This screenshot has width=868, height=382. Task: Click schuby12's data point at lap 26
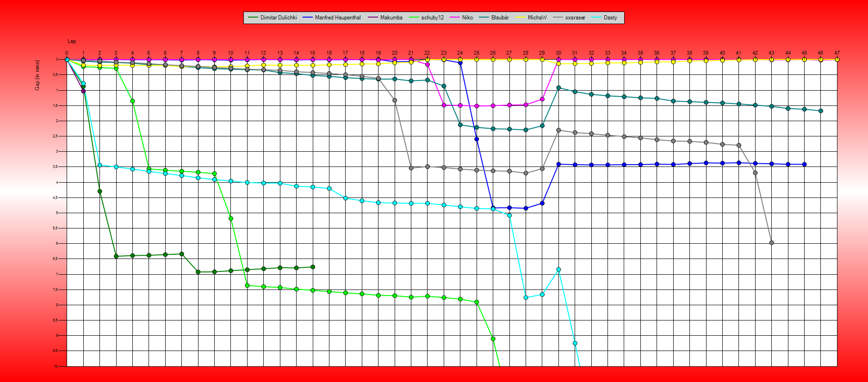click(493, 339)
